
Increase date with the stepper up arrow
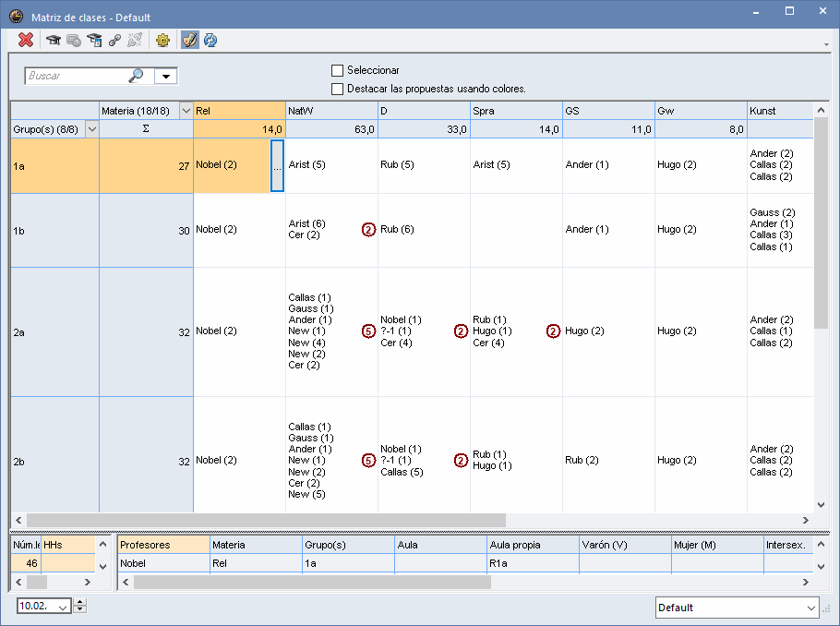(79, 602)
